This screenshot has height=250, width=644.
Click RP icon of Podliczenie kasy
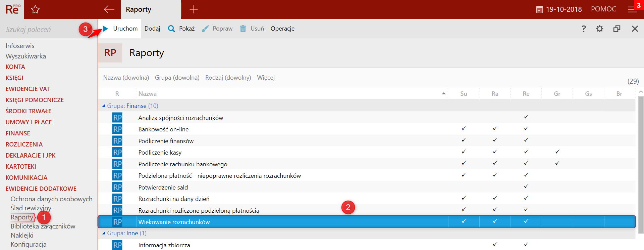point(117,153)
